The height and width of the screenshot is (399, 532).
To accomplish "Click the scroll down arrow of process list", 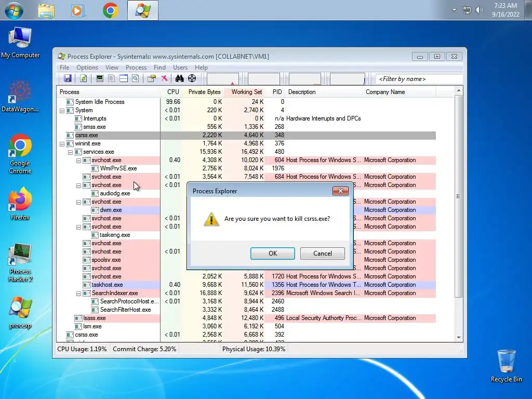I will [458, 338].
